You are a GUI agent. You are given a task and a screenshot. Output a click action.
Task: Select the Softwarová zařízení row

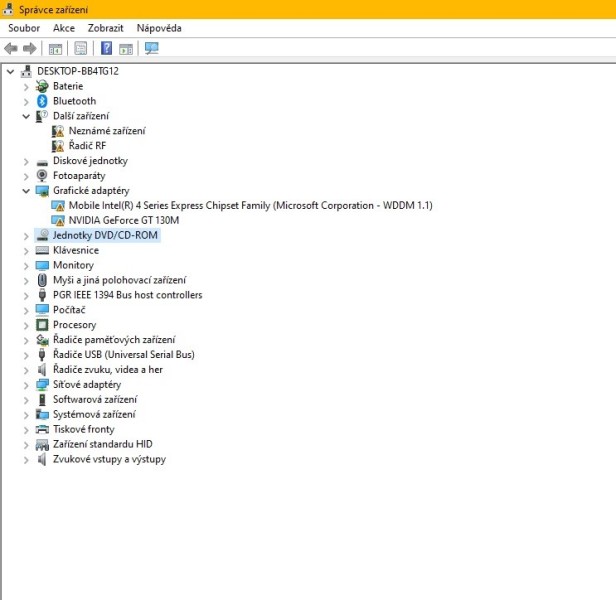tap(95, 400)
